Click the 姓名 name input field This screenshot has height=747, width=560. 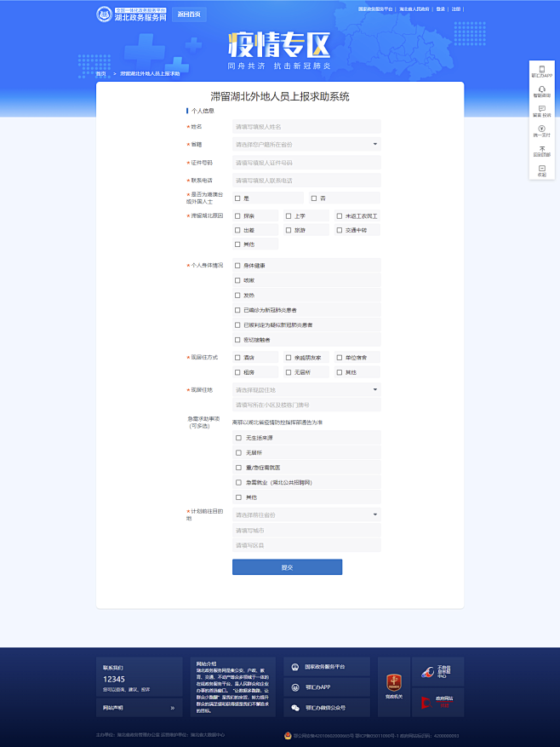[306, 127]
